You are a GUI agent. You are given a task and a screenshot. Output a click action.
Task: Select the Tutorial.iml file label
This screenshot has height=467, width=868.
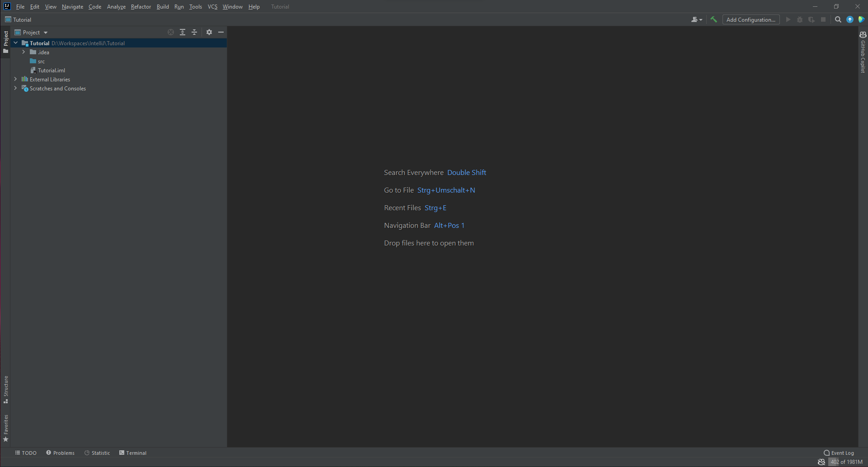52,71
